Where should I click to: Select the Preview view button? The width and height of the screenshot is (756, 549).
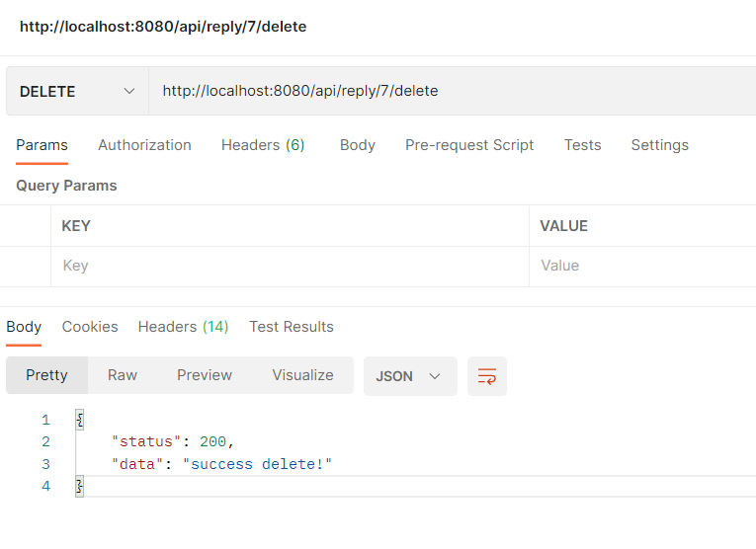205,375
